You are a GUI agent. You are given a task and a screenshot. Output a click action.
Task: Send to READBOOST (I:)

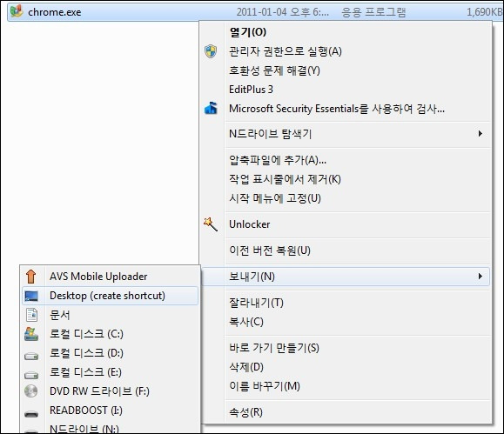tap(110, 411)
